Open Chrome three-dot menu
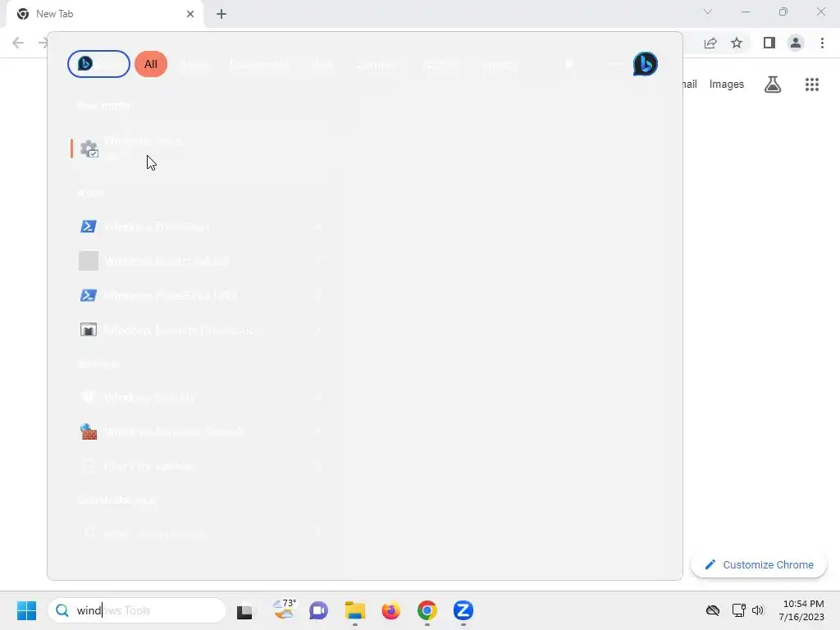The image size is (840, 630). click(x=822, y=43)
